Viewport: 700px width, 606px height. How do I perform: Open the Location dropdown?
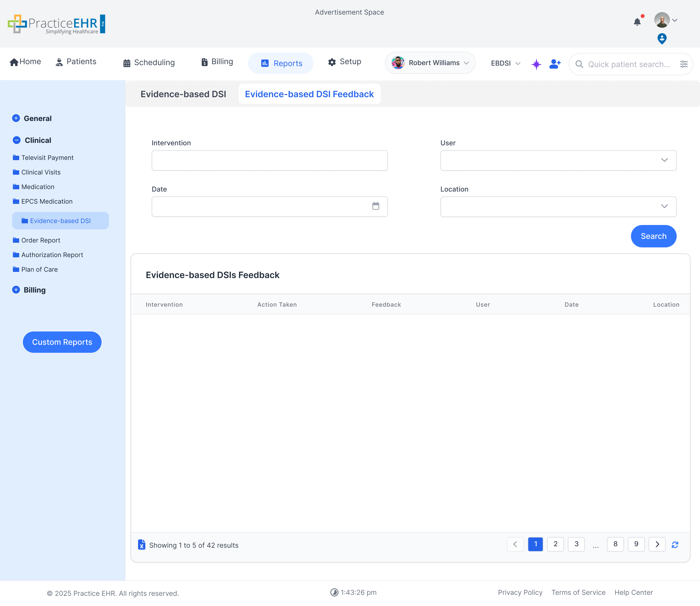(558, 207)
